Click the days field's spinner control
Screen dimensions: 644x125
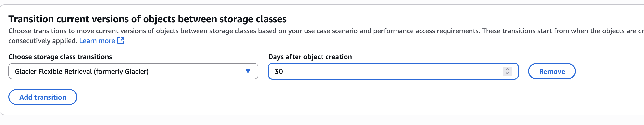point(507,71)
